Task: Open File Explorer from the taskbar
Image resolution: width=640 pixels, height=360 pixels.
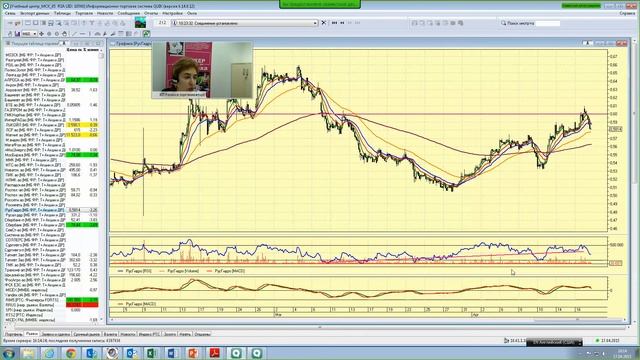Action: coord(29,353)
